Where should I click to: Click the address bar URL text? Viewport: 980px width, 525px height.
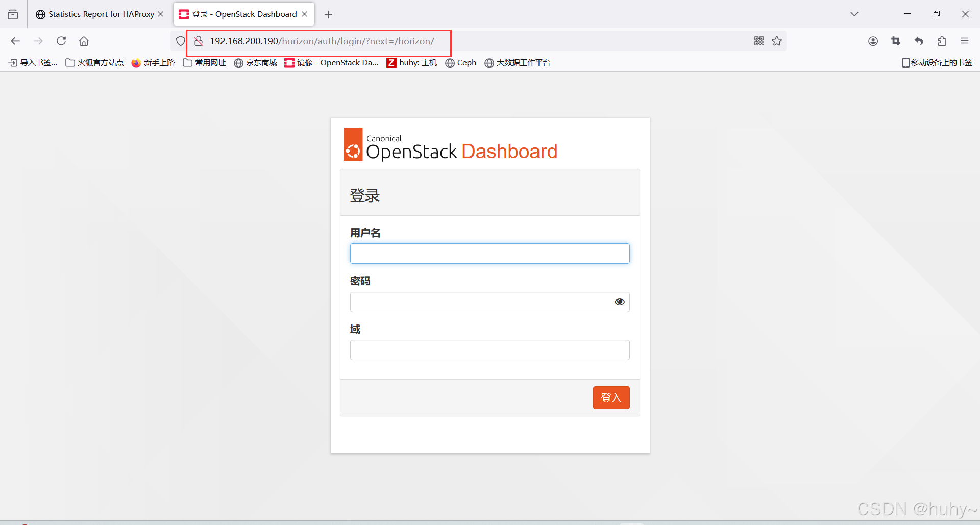(322, 41)
